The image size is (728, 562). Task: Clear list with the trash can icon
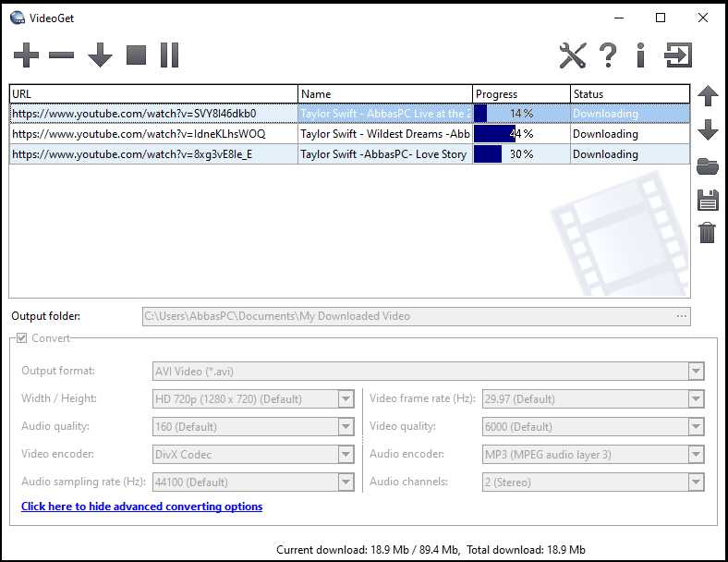(x=708, y=233)
